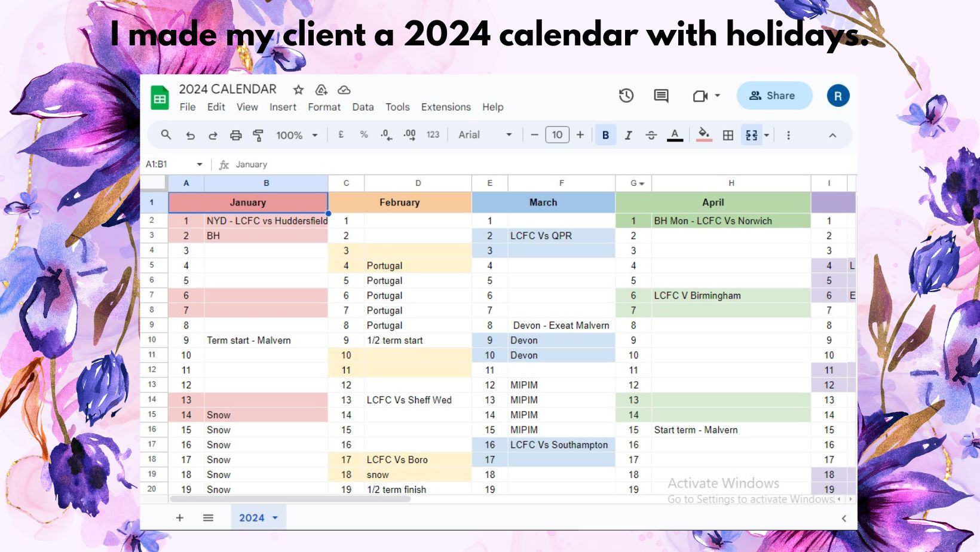Open the comments panel icon
Screen dimensions: 980x552
pos(661,96)
